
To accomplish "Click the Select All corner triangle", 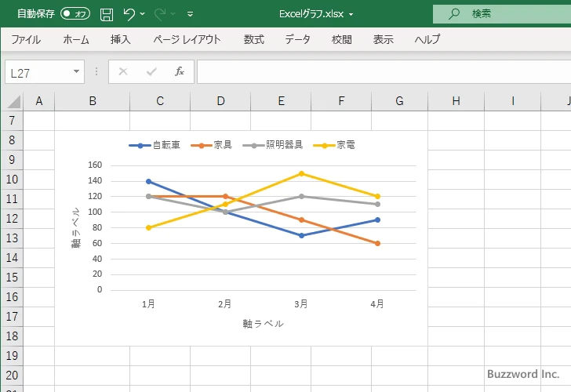I will (x=14, y=101).
